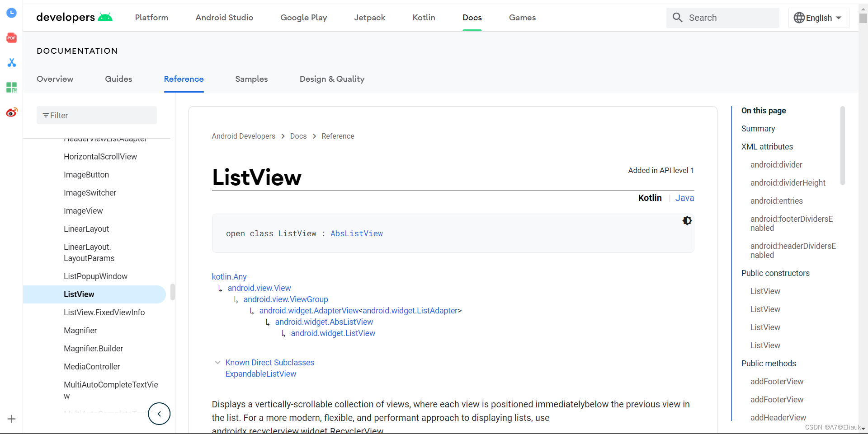Viewport: 868px width, 434px height.
Task: Open the Kotlin top menu item
Action: pos(424,18)
